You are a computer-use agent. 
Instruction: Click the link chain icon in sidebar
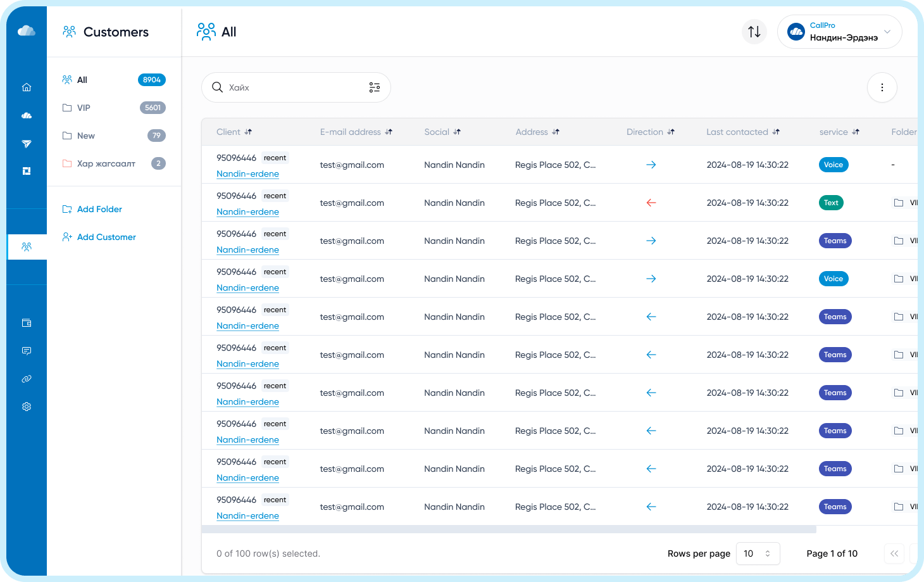click(27, 379)
